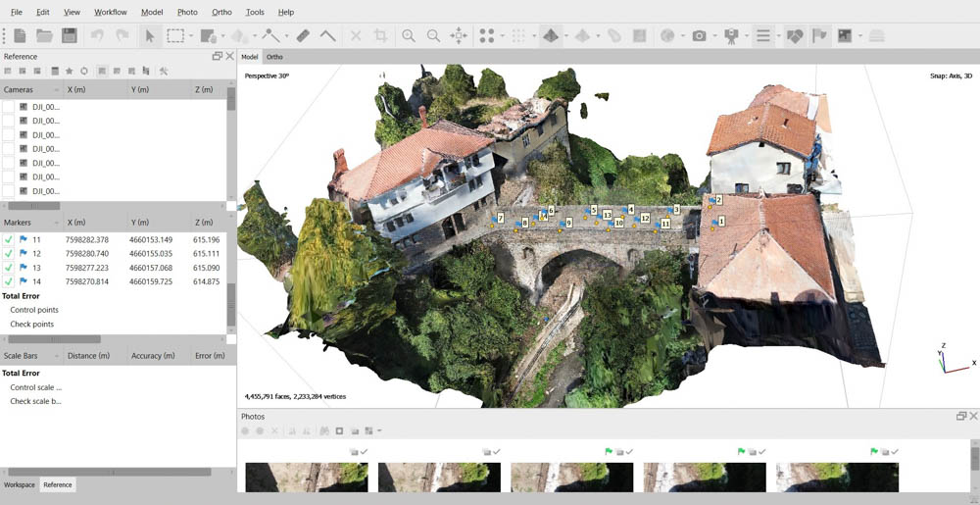This screenshot has height=505, width=980.
Task: Open a project with folder icon
Action: click(x=44, y=35)
